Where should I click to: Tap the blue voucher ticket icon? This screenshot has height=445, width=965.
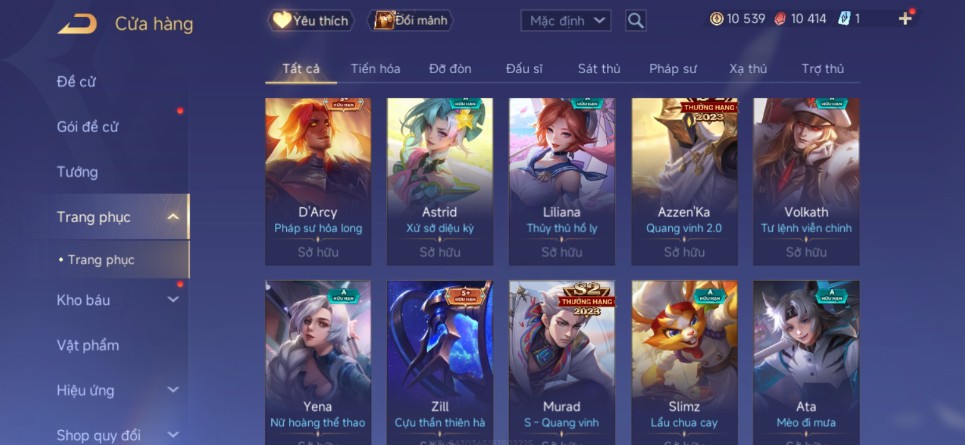coord(844,18)
